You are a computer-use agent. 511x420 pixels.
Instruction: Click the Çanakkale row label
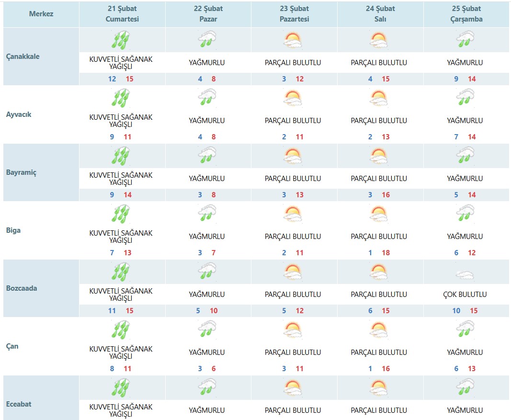[x=23, y=56]
